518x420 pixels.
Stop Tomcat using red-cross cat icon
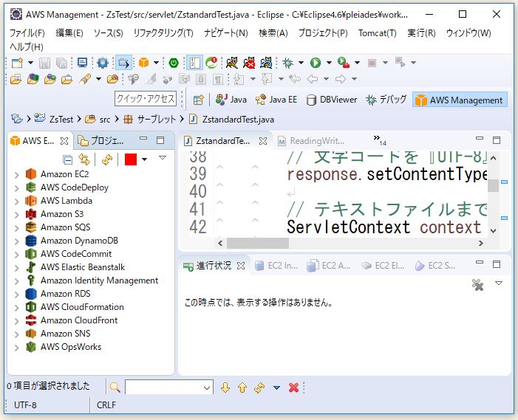click(x=249, y=62)
